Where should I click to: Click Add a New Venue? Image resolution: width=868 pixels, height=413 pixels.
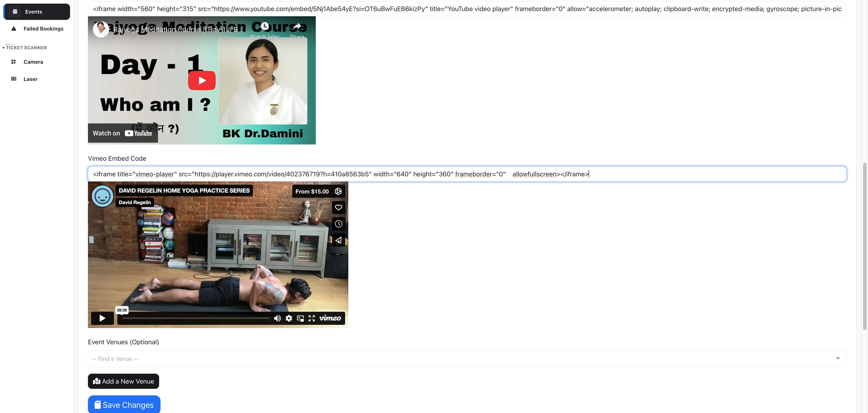(123, 381)
